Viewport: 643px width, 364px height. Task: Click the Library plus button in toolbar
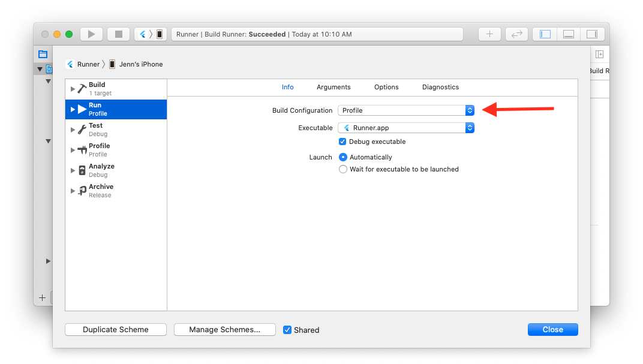[489, 34]
